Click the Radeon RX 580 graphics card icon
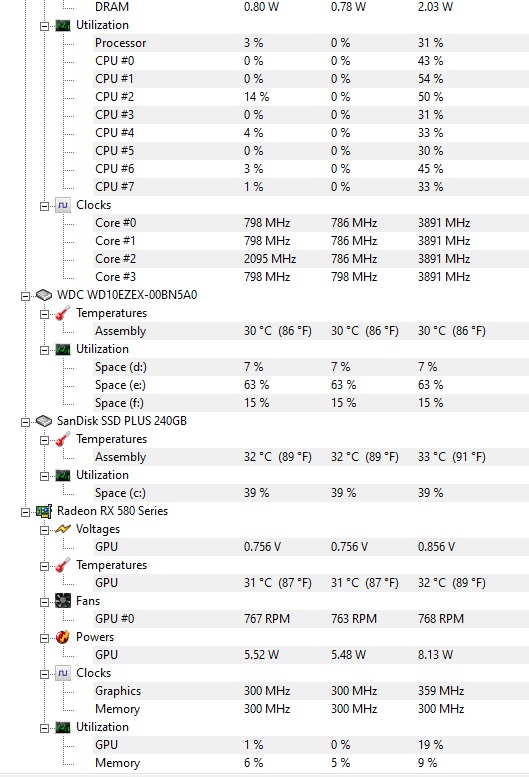The height and width of the screenshot is (777, 529). pos(44,511)
